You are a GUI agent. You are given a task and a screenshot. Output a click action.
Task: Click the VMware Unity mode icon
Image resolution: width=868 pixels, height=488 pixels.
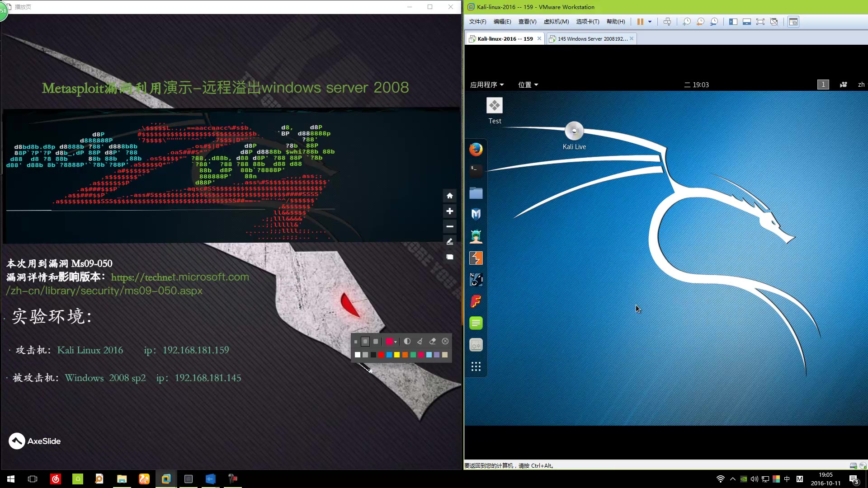[x=774, y=22]
